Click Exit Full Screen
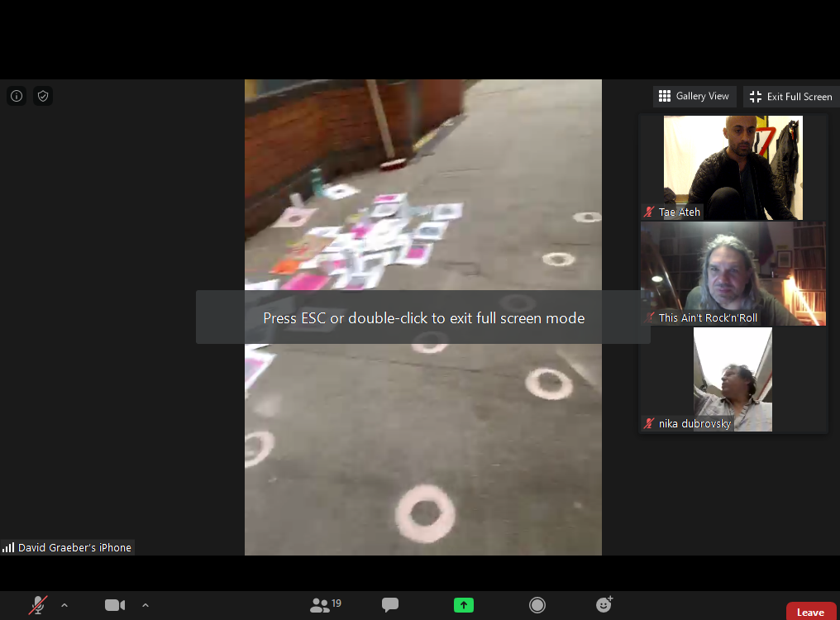 pyautogui.click(x=790, y=97)
